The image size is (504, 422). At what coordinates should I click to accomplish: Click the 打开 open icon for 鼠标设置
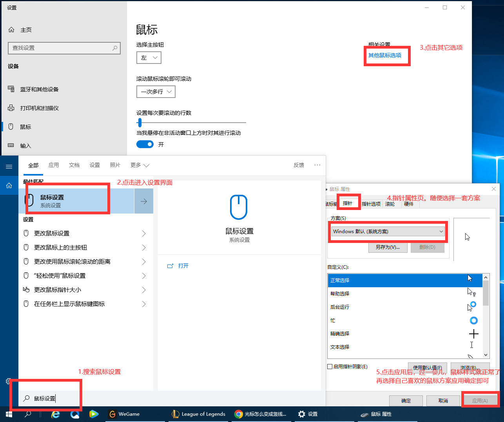(170, 266)
